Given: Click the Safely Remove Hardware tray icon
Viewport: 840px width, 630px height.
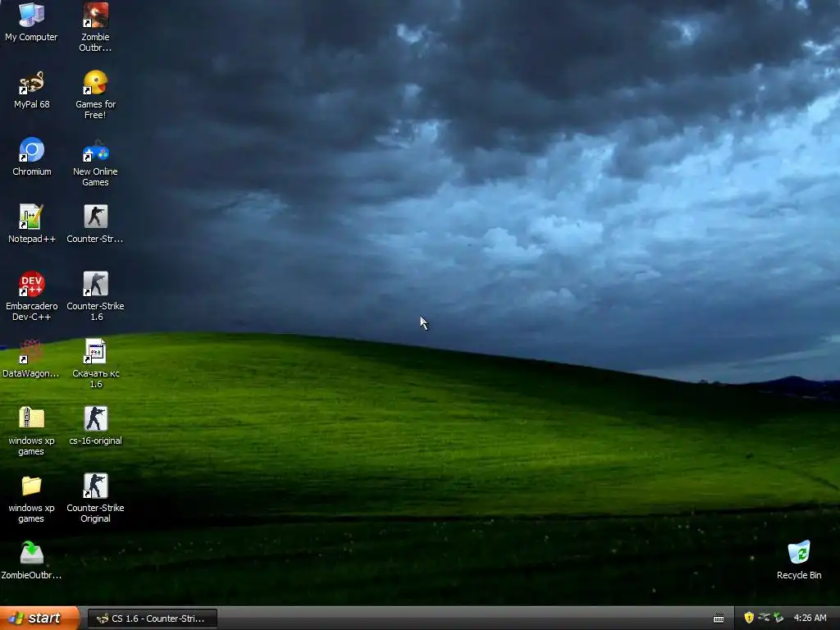Looking at the screenshot, I should point(778,618).
